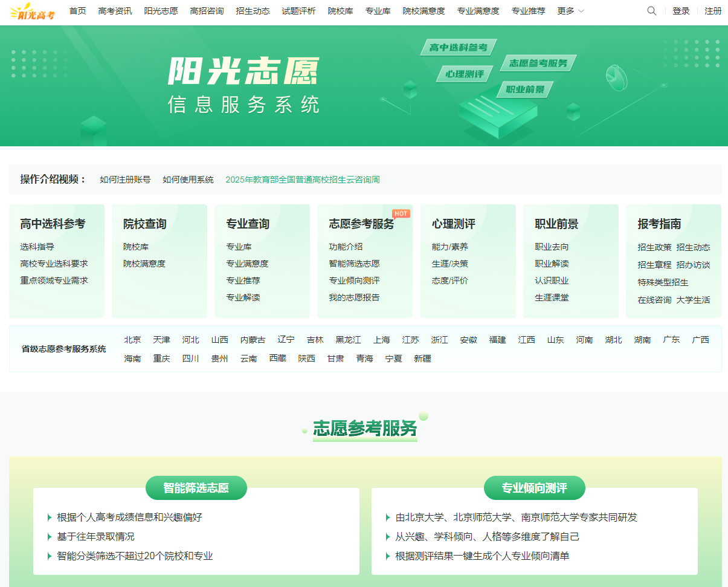
Task: Click the 职业前景 tag on banner
Action: pyautogui.click(x=524, y=89)
